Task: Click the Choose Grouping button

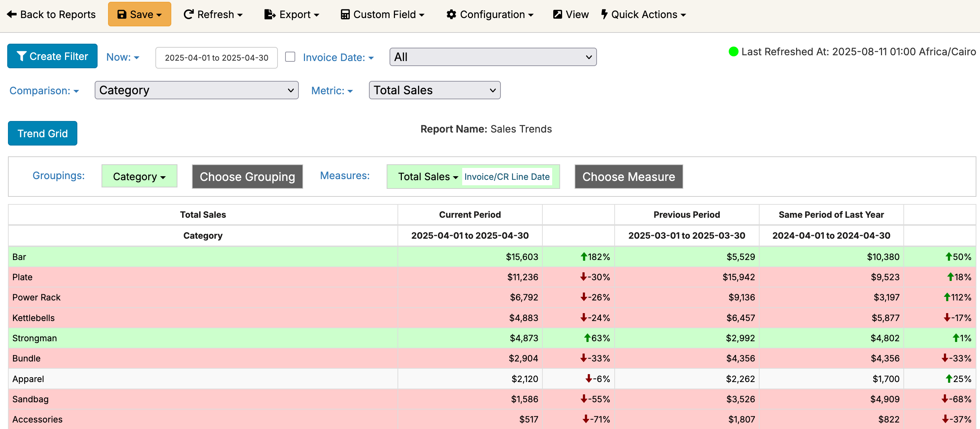Action: pos(247,177)
